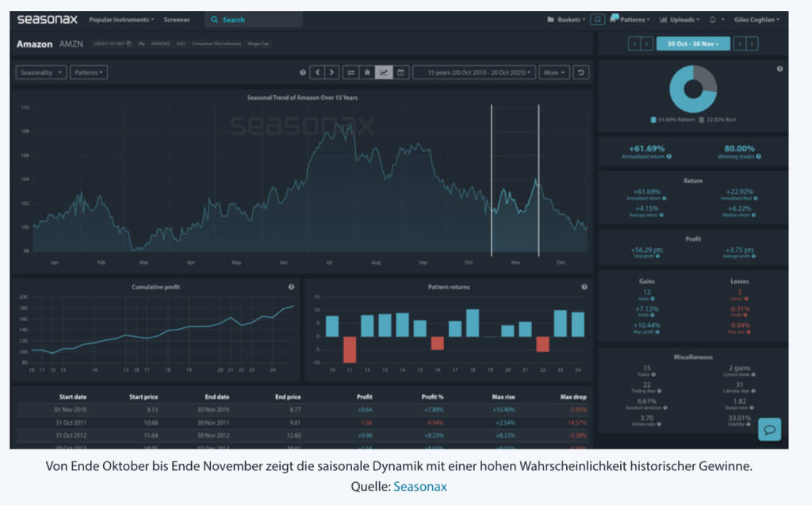Open the notifications bell
Screen dimensions: 812x505
712,20
